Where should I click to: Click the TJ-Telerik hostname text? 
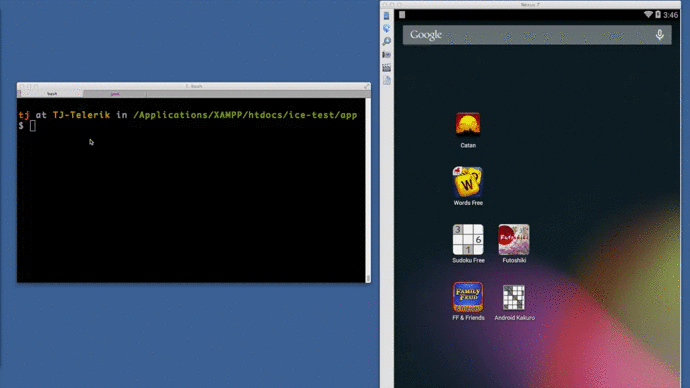point(81,115)
